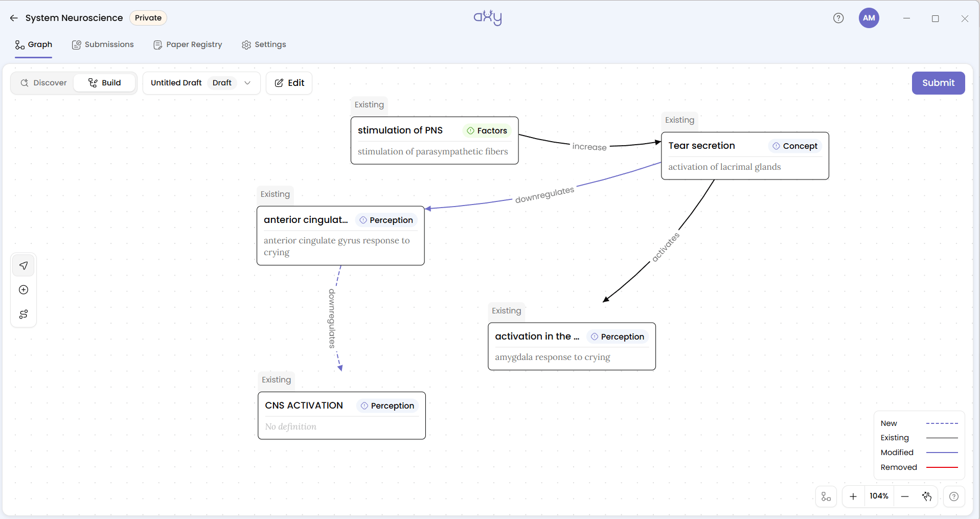Click the add node plus tool
This screenshot has height=519, width=980.
24,290
